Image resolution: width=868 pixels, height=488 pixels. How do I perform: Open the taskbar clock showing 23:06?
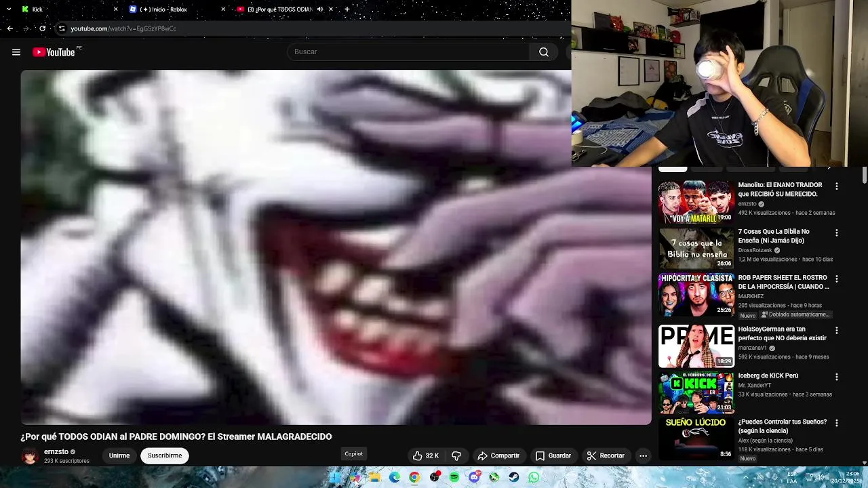pyautogui.click(x=846, y=477)
